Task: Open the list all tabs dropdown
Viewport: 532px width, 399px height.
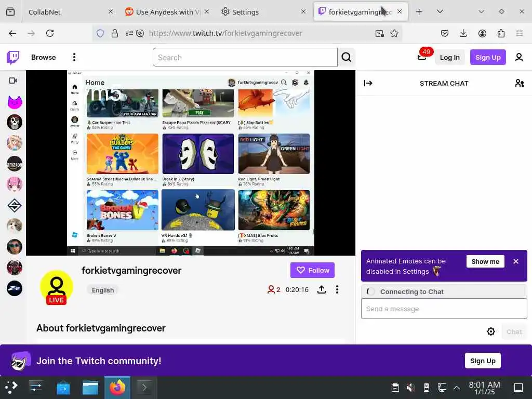Action: [x=440, y=12]
